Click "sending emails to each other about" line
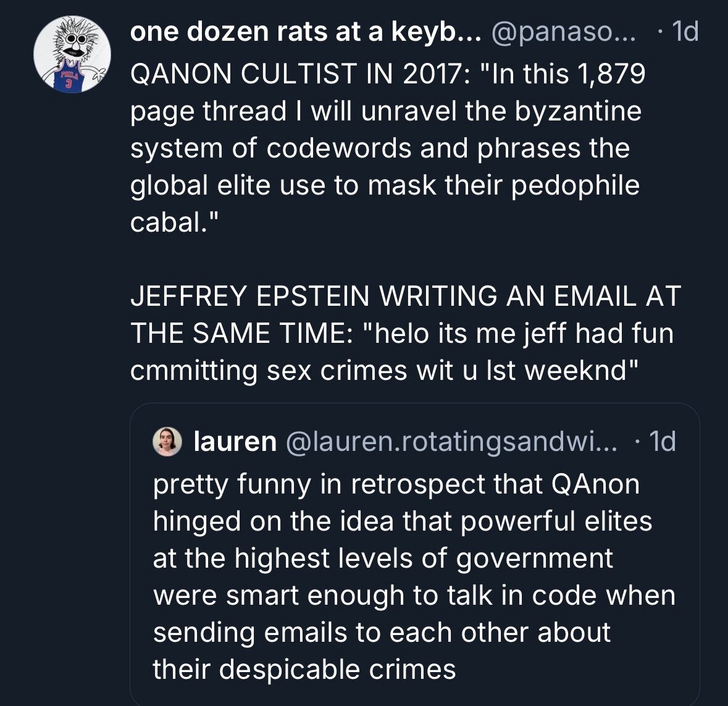 click(x=382, y=632)
